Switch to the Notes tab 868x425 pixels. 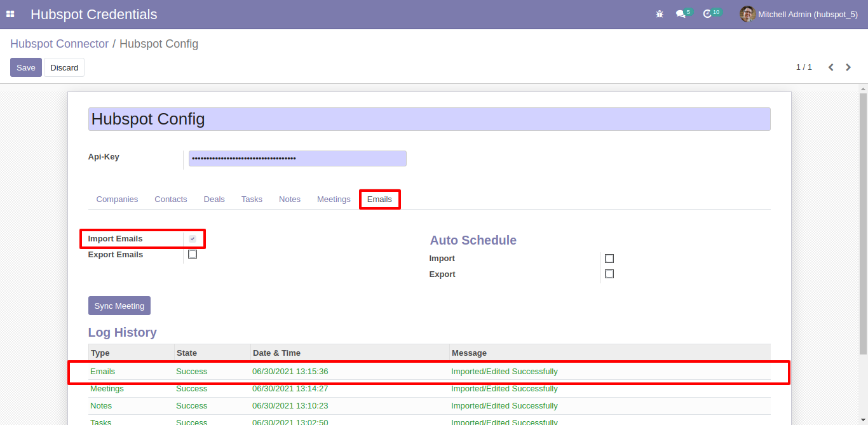[290, 199]
